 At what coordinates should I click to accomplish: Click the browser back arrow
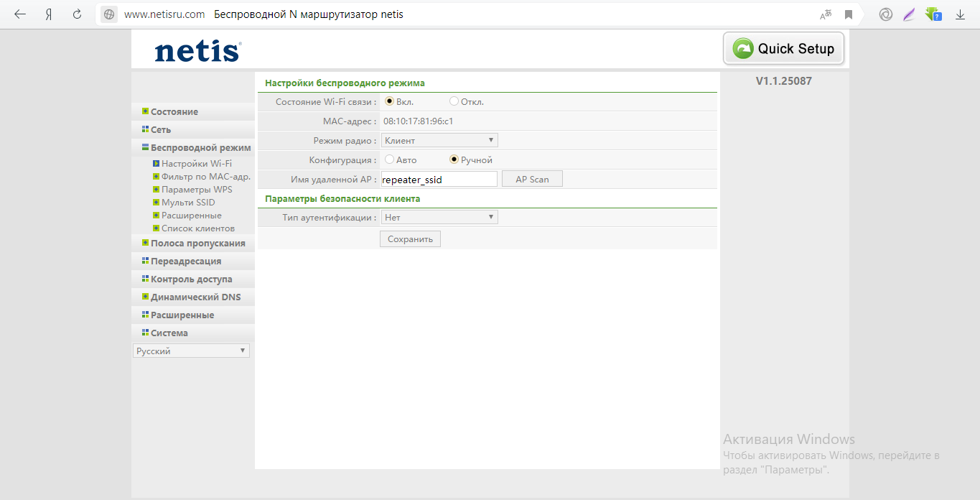pyautogui.click(x=20, y=14)
